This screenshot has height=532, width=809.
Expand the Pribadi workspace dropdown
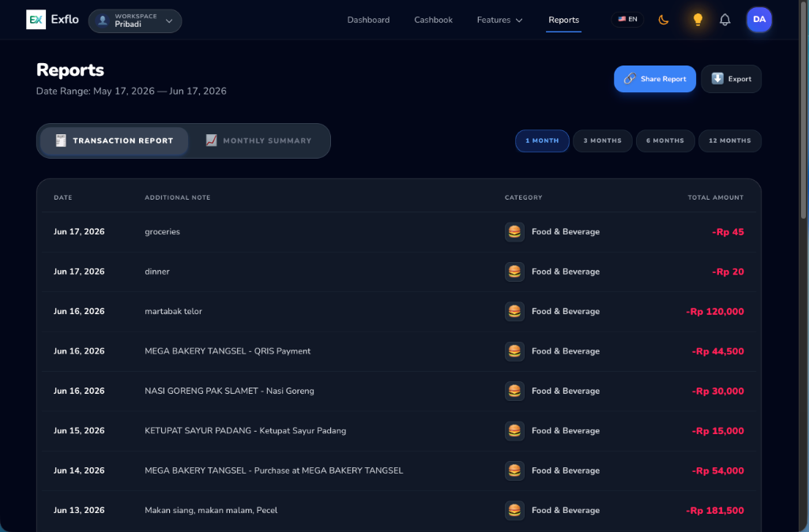[135, 21]
